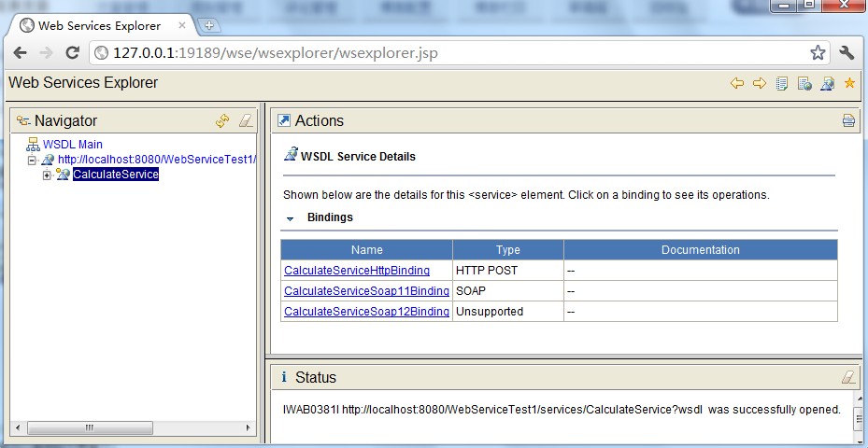Click the CalculateService node icon
The height and width of the screenshot is (448, 868).
63,175
